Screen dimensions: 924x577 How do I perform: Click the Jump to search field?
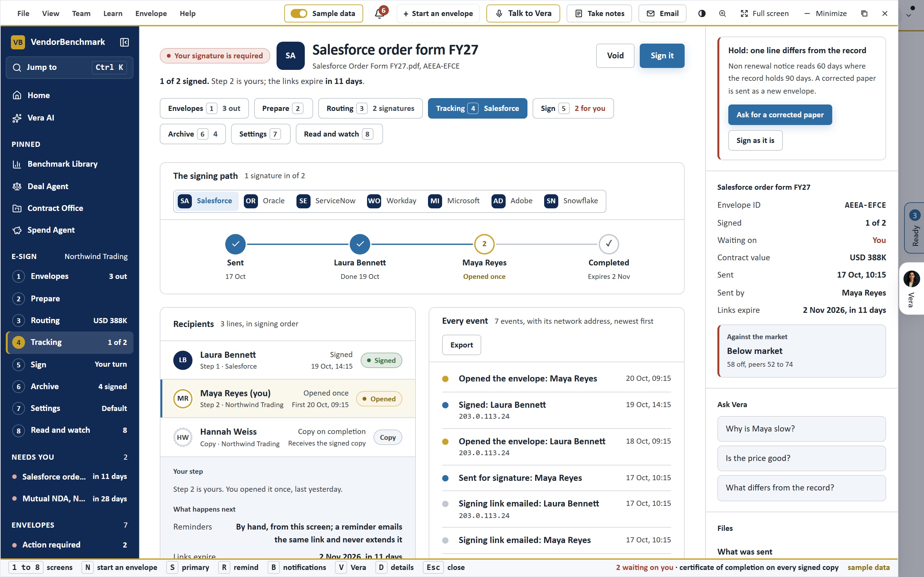[x=70, y=68]
